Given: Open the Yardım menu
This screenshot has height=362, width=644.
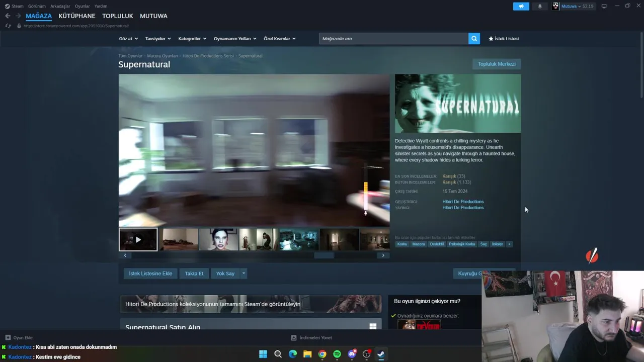Looking at the screenshot, I should (101, 6).
